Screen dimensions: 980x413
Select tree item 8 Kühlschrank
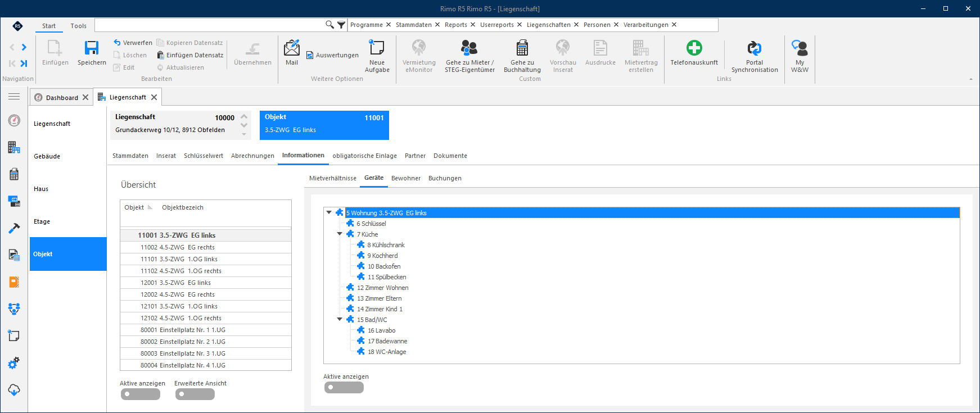[x=386, y=245]
